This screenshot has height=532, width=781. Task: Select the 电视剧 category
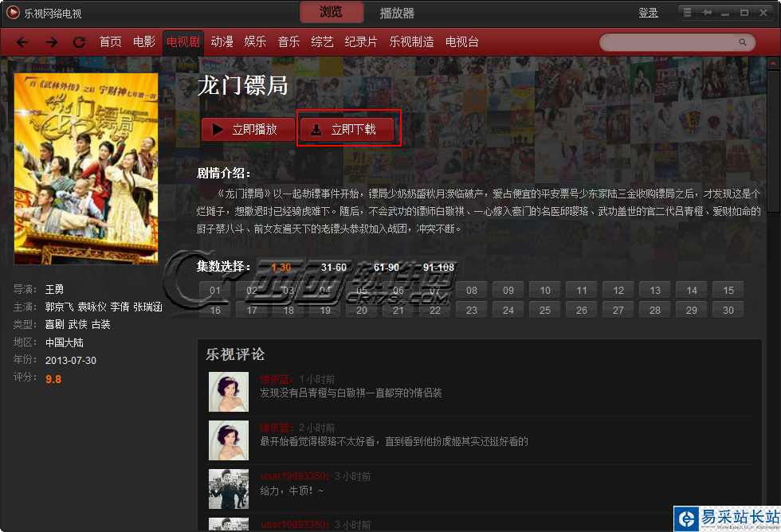pyautogui.click(x=182, y=42)
